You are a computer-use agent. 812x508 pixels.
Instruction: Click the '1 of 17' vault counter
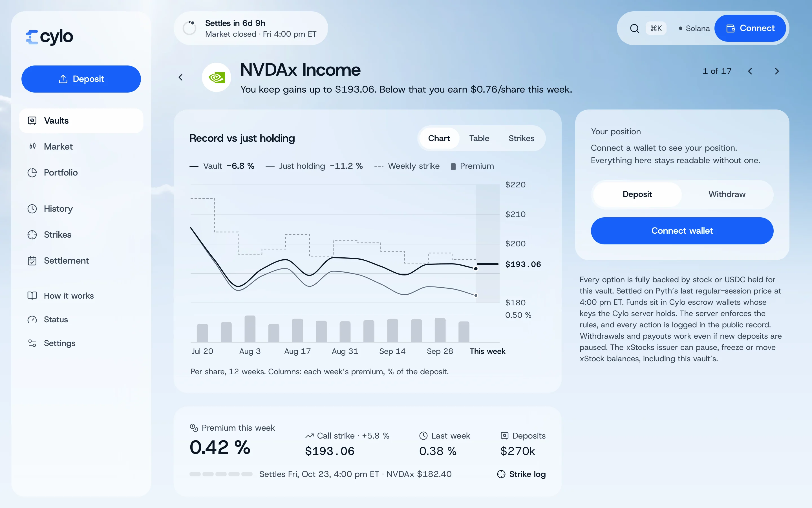pos(717,71)
